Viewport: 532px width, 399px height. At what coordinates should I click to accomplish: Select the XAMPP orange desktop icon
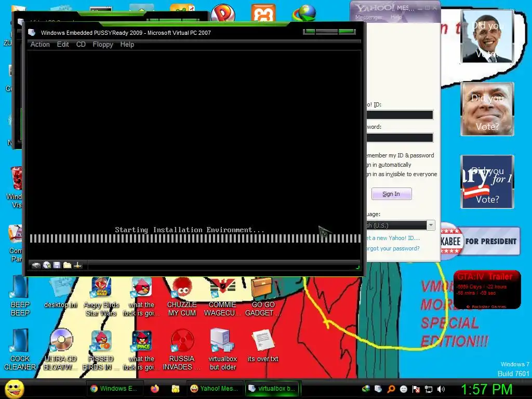[263, 13]
